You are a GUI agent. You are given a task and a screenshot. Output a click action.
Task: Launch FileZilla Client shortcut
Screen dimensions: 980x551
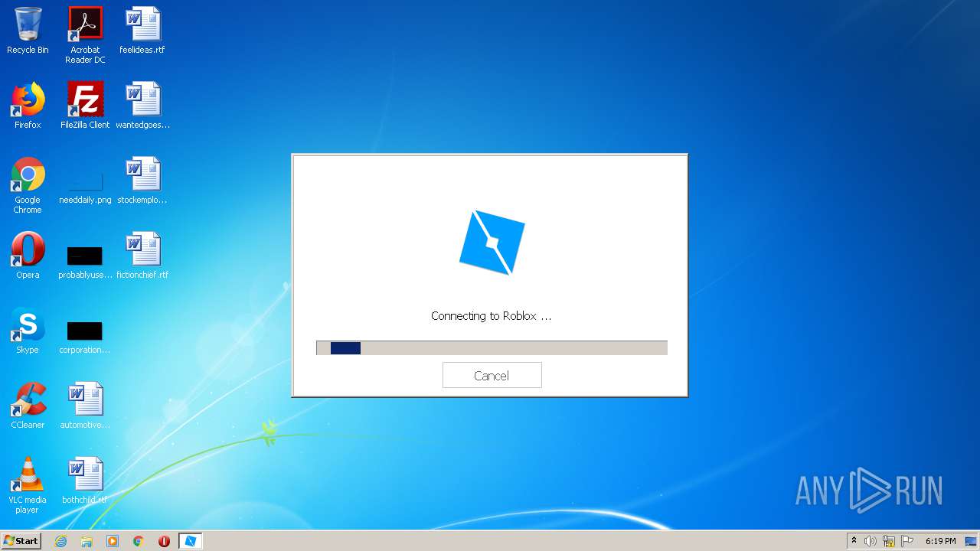[85, 106]
